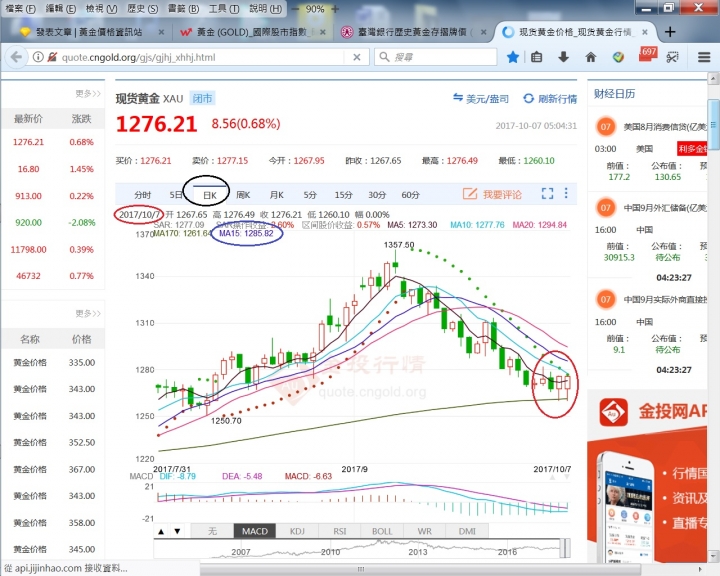Open the 編輯 (E) menu
This screenshot has width=720, height=576.
point(61,9)
